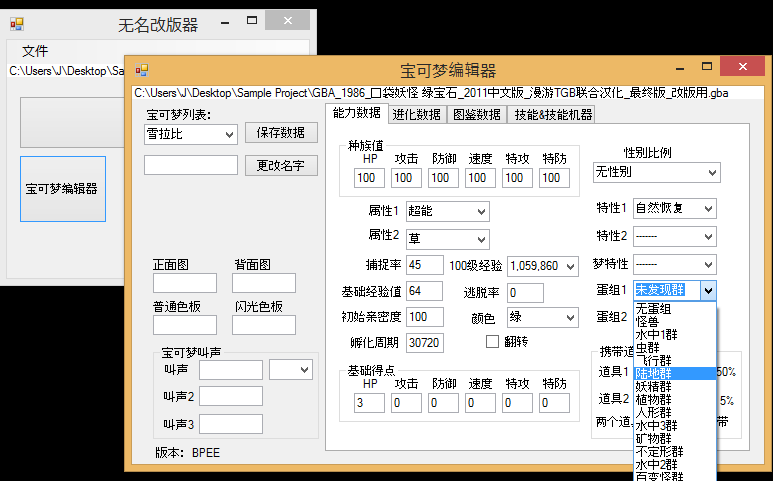Select 人形群 in the egg group list
The image size is (773, 481).
point(674,412)
